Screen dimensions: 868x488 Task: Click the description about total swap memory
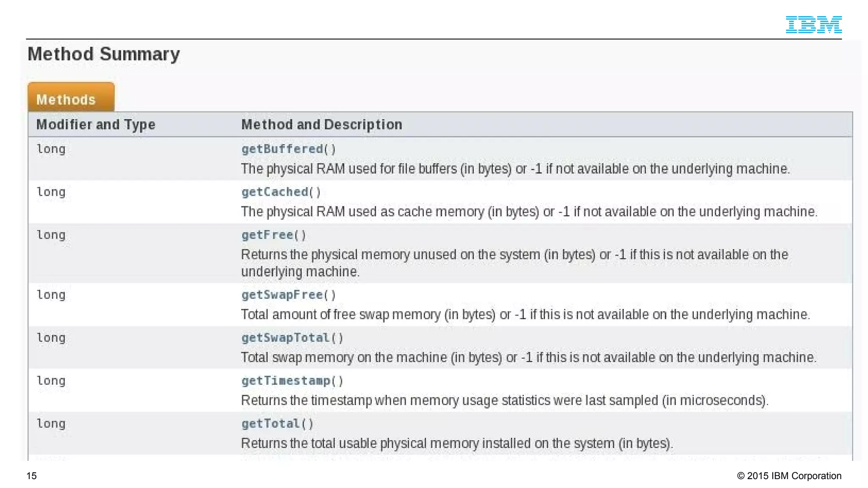click(x=529, y=358)
